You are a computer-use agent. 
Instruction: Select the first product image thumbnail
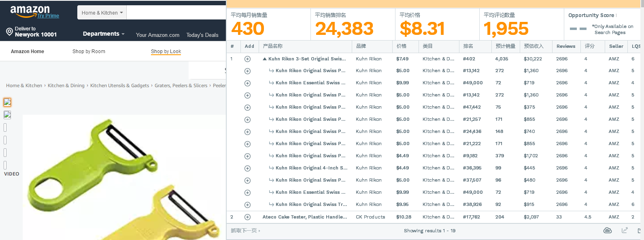(7, 102)
